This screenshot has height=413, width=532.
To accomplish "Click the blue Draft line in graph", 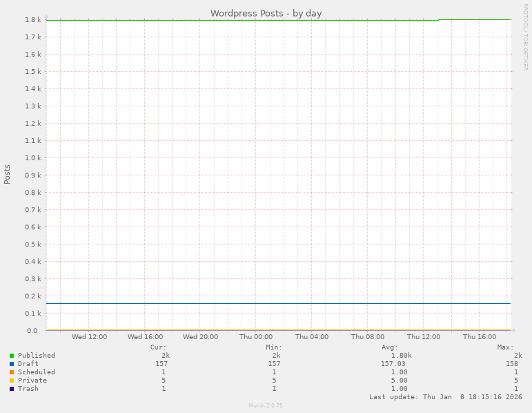I will coord(278,303).
